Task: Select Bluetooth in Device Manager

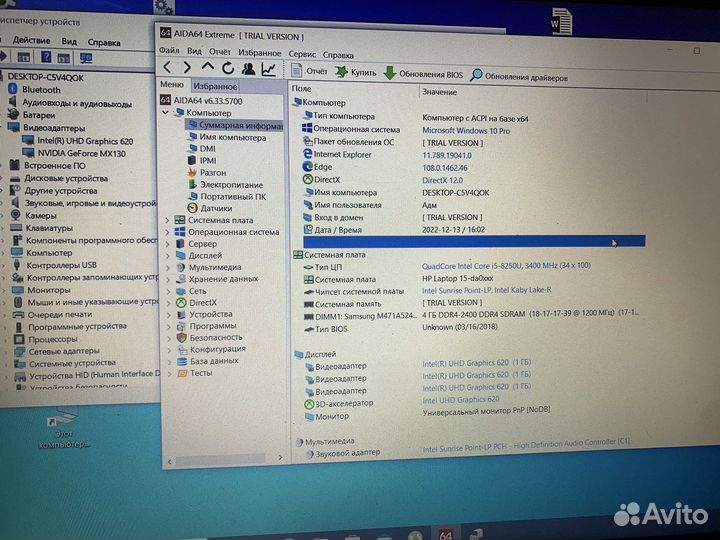Action: click(x=41, y=90)
